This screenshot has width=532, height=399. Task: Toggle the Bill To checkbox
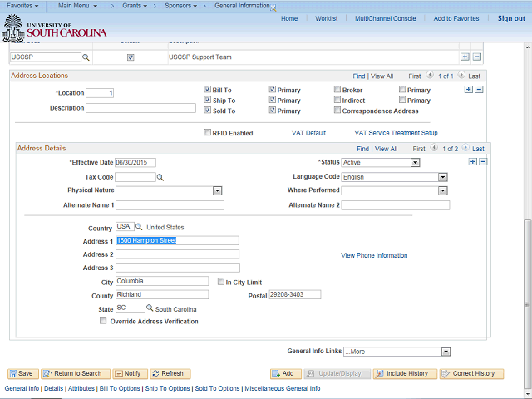pos(208,90)
